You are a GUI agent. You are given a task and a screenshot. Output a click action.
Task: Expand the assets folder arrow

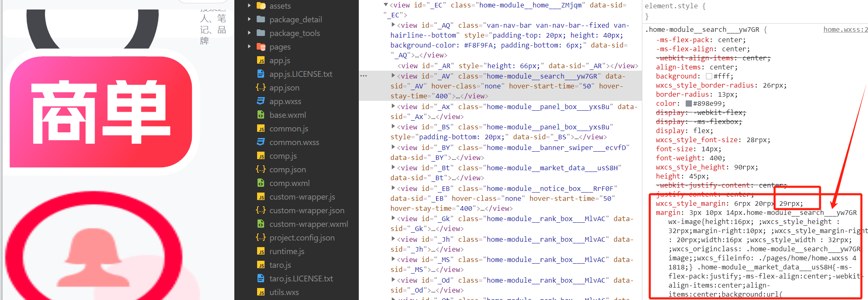tap(249, 6)
